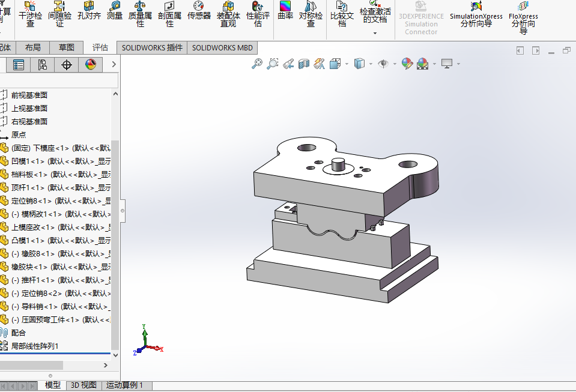
Task: Open the SOLIDWORKS MBD tab
Action: click(222, 47)
